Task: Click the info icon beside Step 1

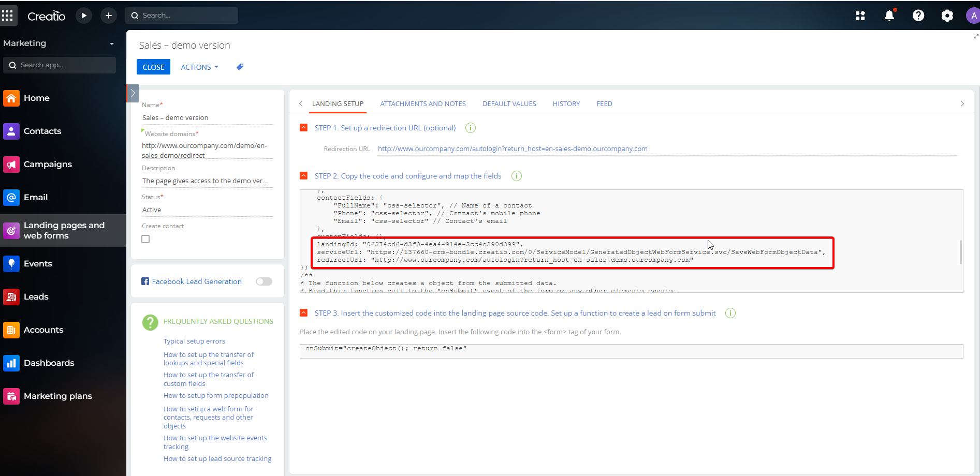Action: [471, 128]
